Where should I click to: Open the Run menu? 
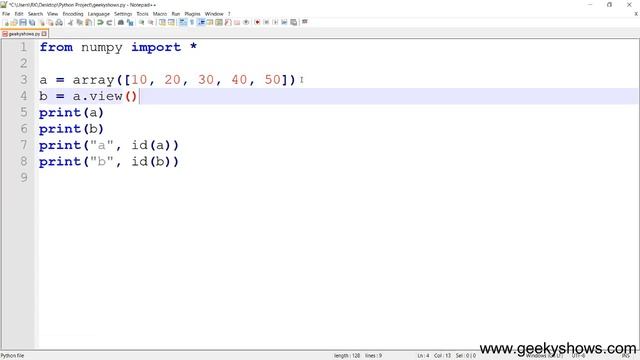(x=176, y=14)
